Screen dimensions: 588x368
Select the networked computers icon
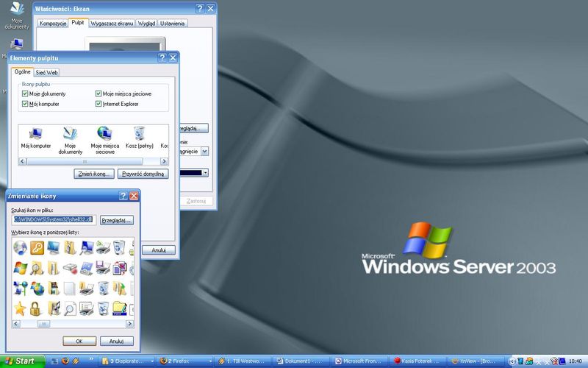(20, 289)
